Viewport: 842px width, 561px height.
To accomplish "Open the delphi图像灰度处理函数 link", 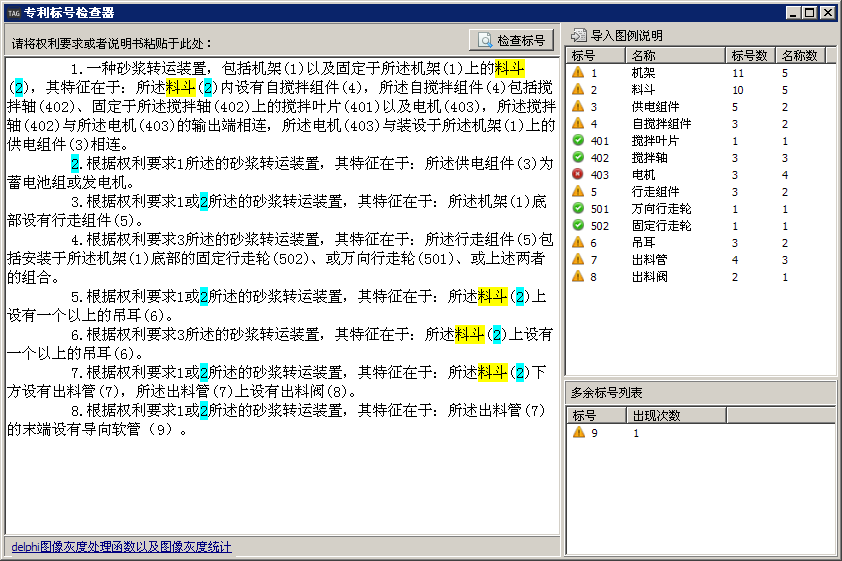I will click(121, 547).
